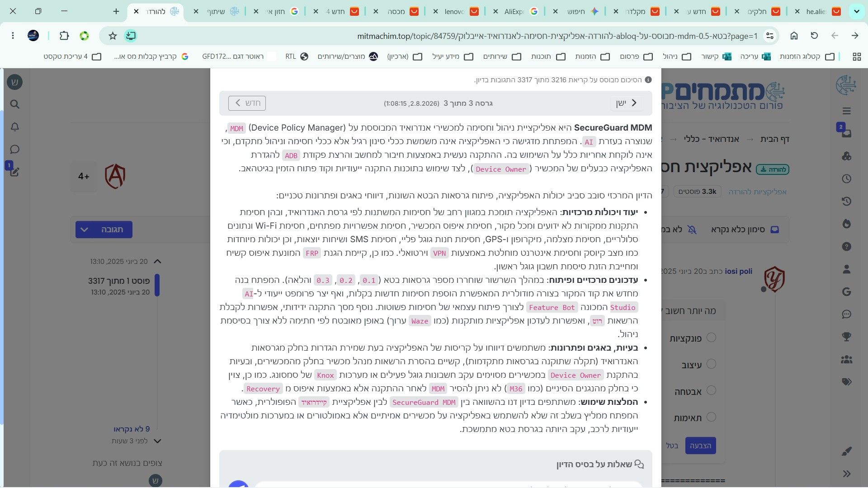The image size is (868, 488).
Task: Go to the browser home page icon
Action: [x=794, y=36]
